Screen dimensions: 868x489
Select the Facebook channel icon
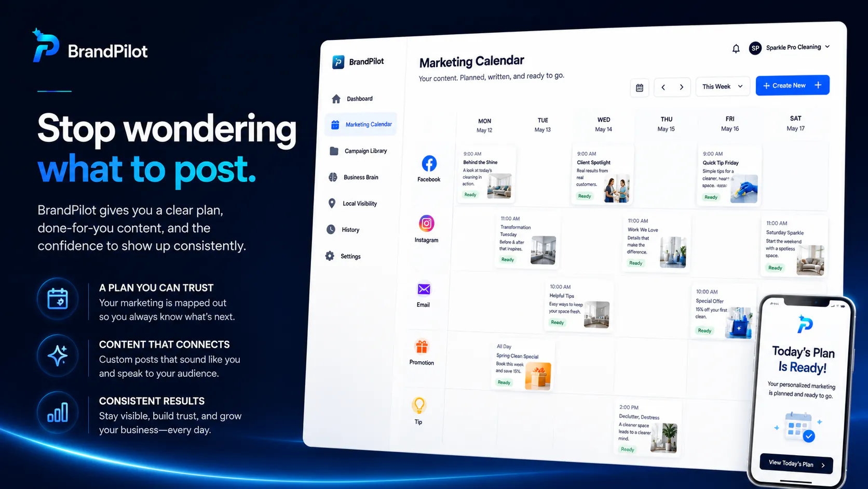tap(429, 163)
